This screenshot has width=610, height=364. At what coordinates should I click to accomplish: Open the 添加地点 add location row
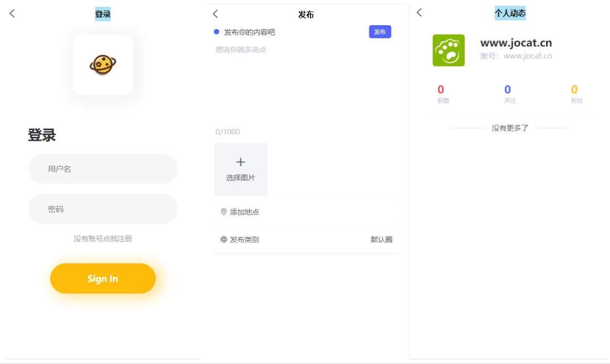306,212
